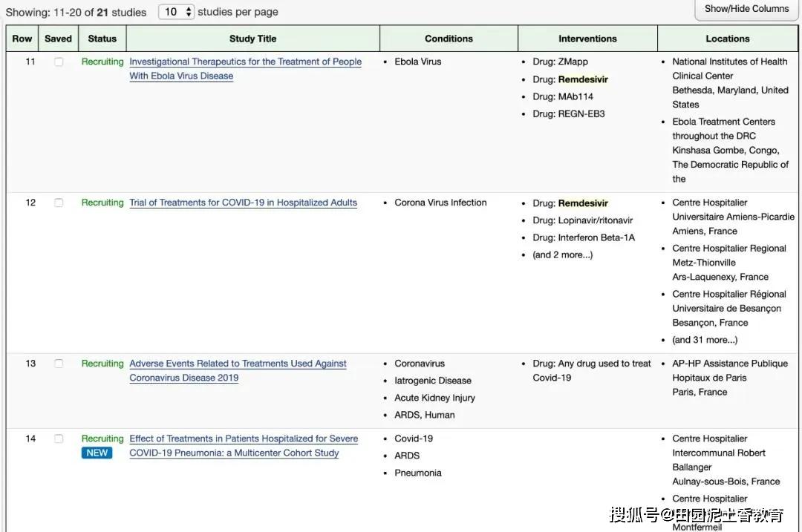Open the Ebola Virus Disease therapeutics study

pos(246,68)
